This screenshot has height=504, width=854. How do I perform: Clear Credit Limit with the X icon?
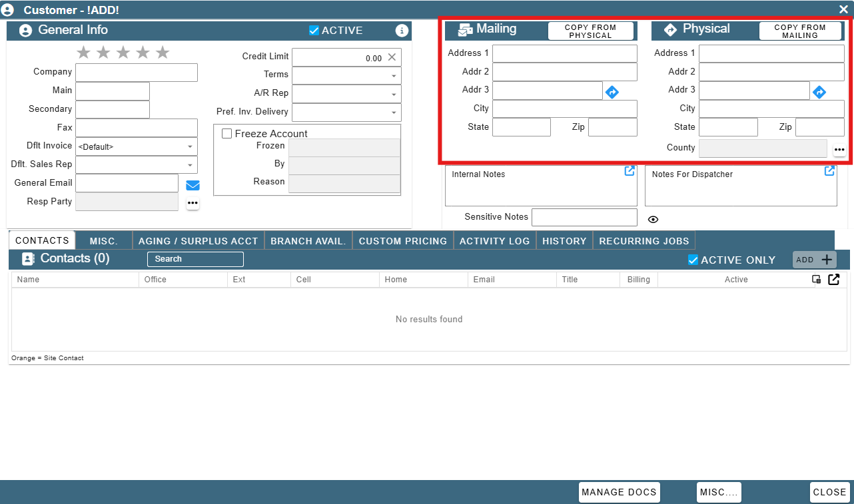[392, 57]
